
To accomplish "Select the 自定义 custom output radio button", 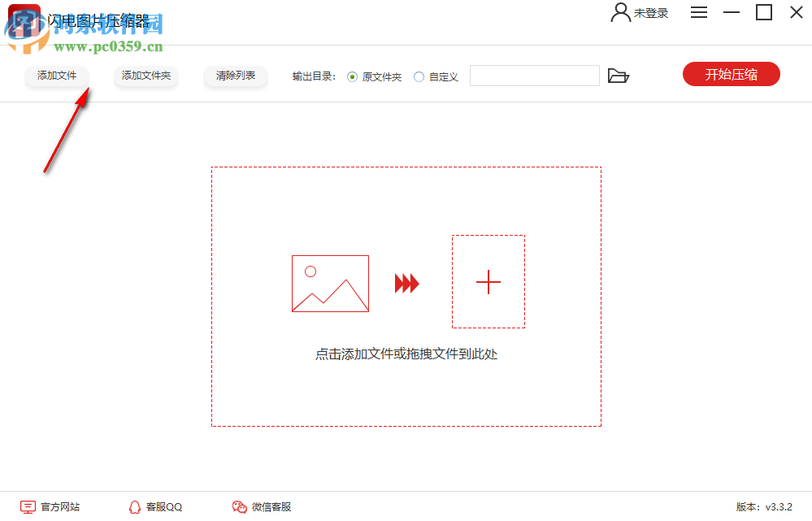I will pyautogui.click(x=418, y=76).
